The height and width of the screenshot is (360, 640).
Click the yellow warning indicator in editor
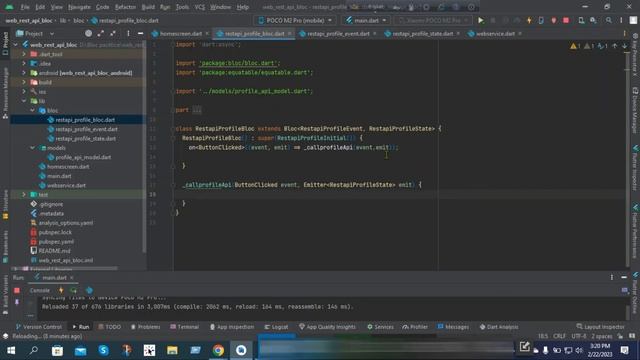pyautogui.click(x=575, y=46)
